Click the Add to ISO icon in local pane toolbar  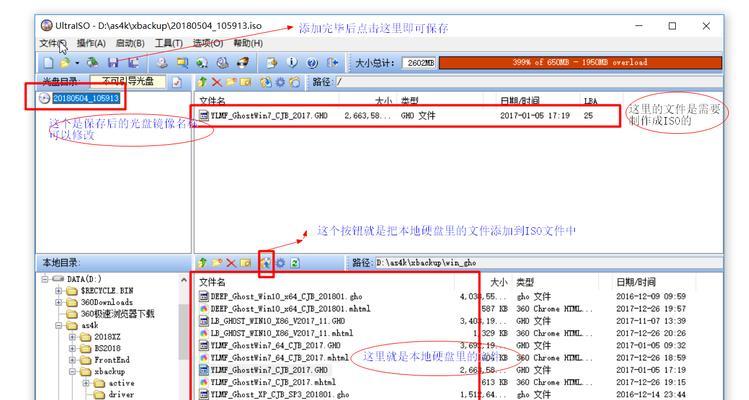click(266, 262)
